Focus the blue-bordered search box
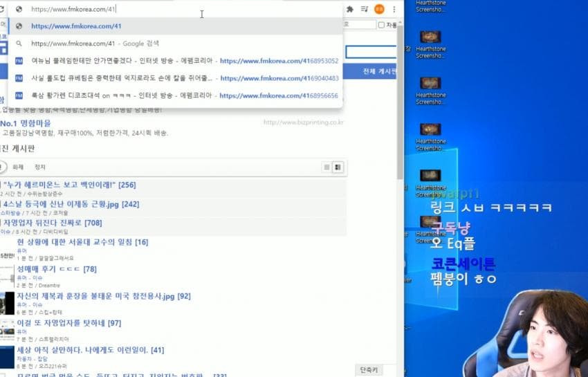 click(x=371, y=52)
